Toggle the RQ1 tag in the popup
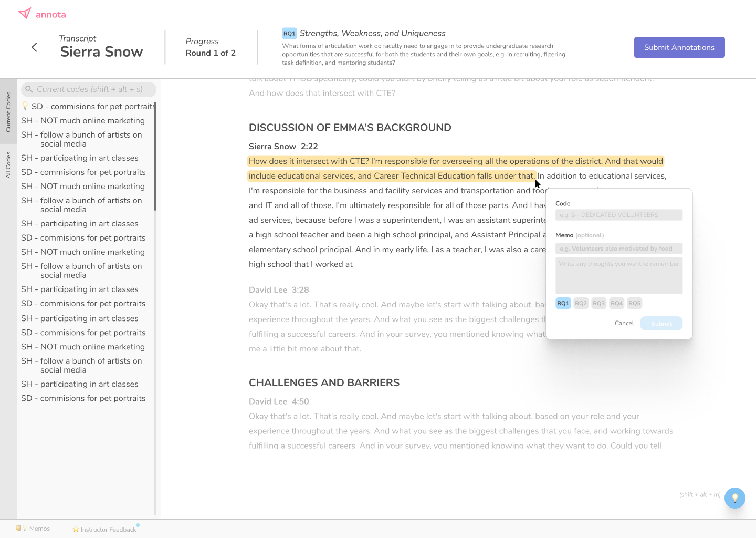This screenshot has width=756, height=538. (563, 303)
